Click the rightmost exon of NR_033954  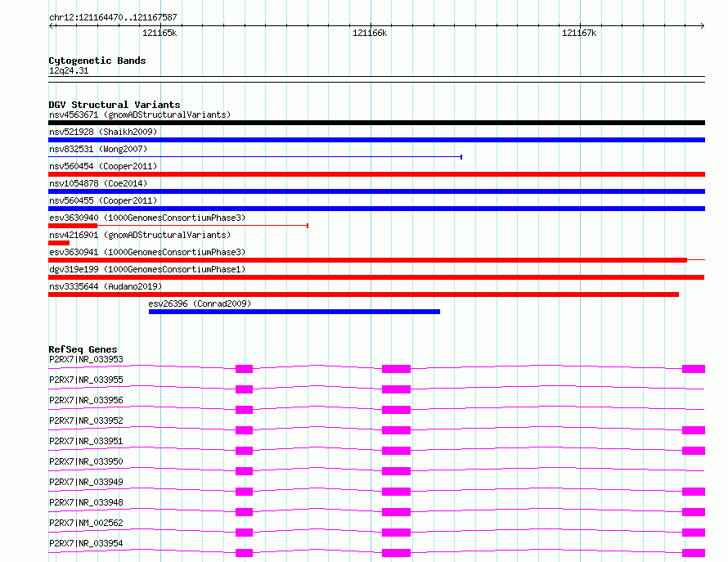(694, 553)
